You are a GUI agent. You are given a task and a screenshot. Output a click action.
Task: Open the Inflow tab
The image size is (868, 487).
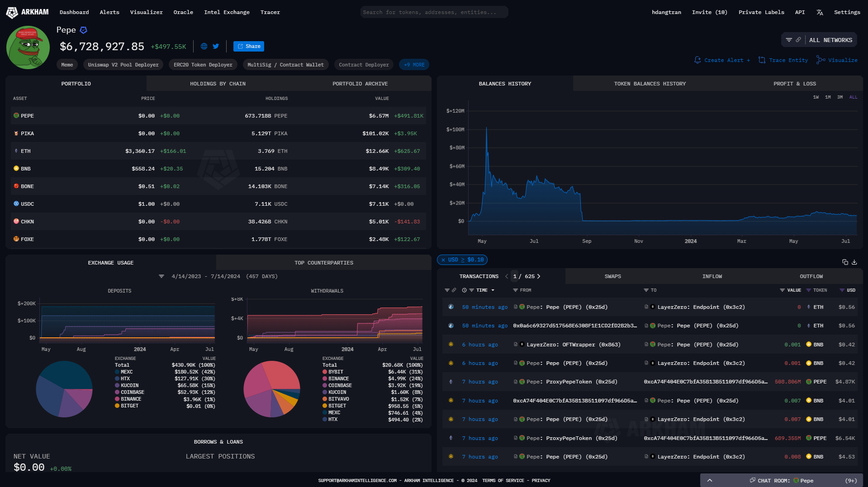712,276
